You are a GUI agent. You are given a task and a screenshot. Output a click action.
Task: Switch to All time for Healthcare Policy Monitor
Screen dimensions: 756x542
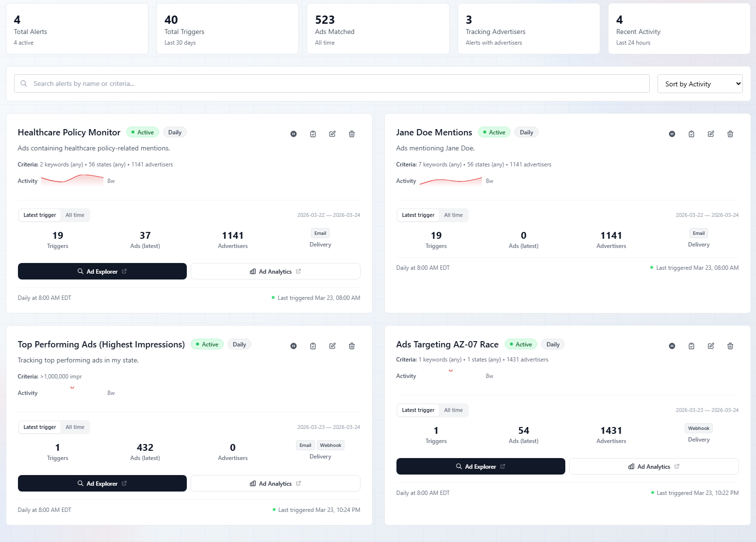coord(75,215)
